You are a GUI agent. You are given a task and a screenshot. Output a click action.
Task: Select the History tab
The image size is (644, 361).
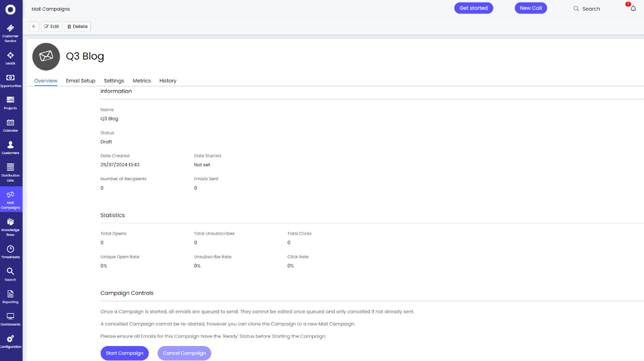point(168,81)
